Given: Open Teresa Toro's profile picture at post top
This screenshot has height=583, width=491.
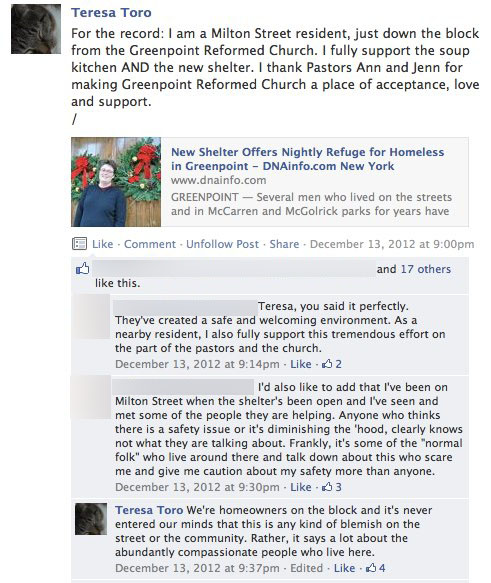Looking at the screenshot, I should point(36,29).
